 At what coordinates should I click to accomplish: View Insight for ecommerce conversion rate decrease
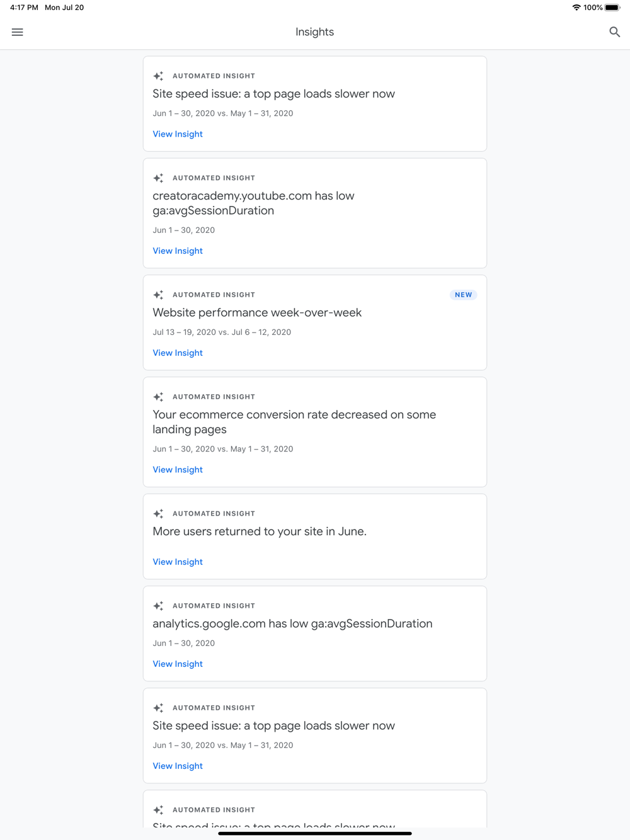tap(178, 470)
